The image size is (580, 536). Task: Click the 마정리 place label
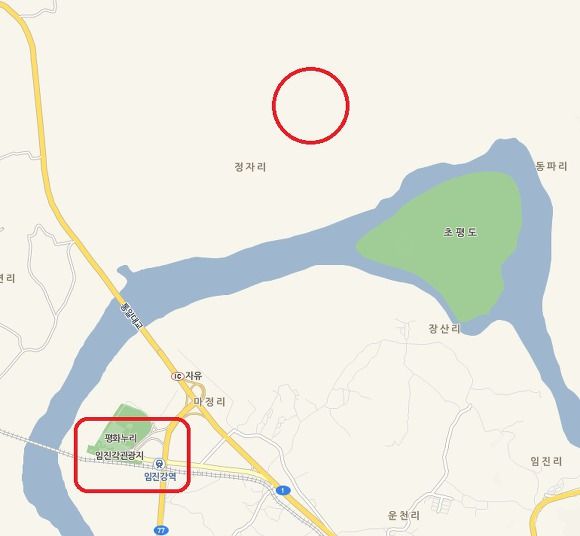(209, 401)
